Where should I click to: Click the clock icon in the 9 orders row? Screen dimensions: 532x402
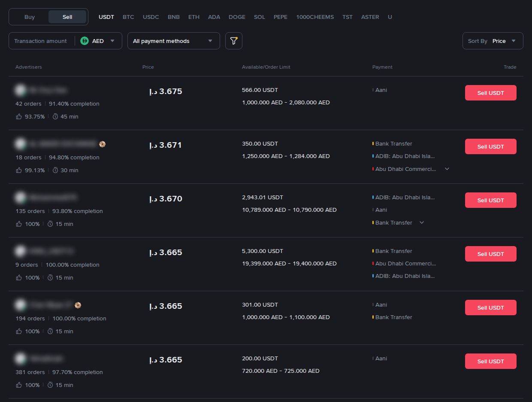click(50, 277)
